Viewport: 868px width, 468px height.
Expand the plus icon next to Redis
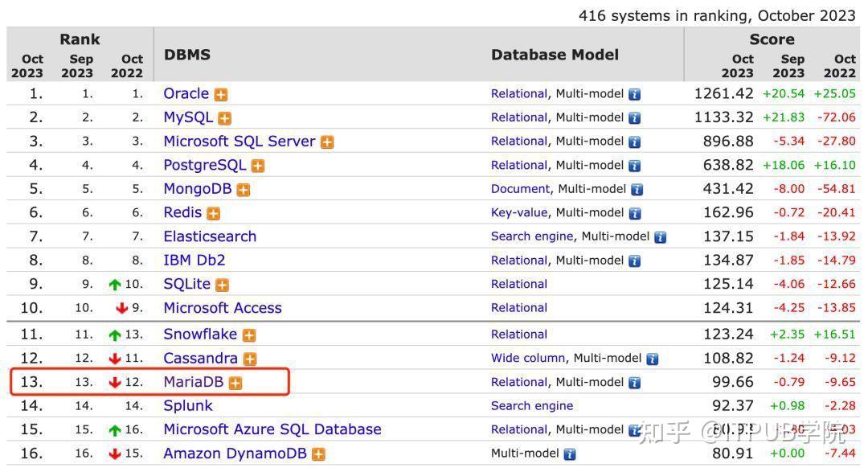pos(213,213)
